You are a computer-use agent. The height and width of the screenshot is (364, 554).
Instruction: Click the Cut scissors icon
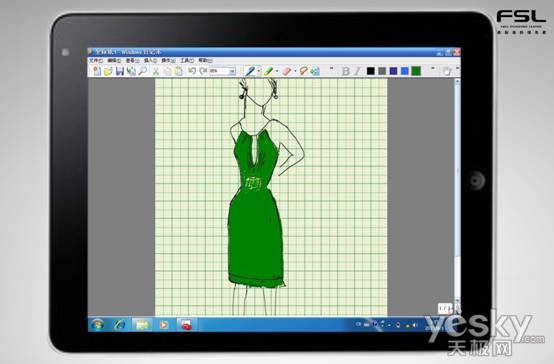coord(155,71)
